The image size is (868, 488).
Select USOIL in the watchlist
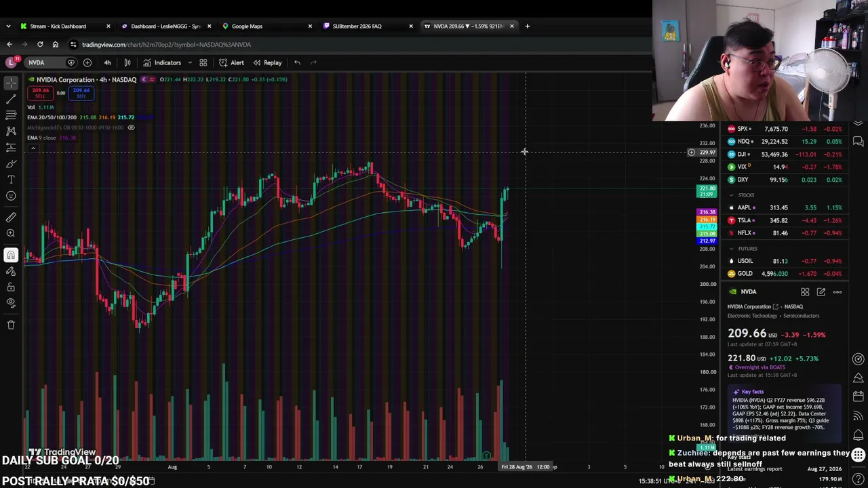coord(785,261)
